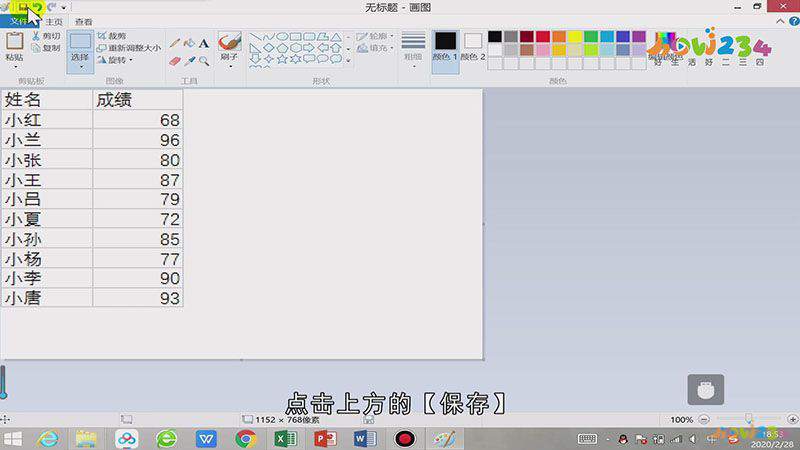The width and height of the screenshot is (800, 450).
Task: Select the Line shape
Action: (x=255, y=37)
